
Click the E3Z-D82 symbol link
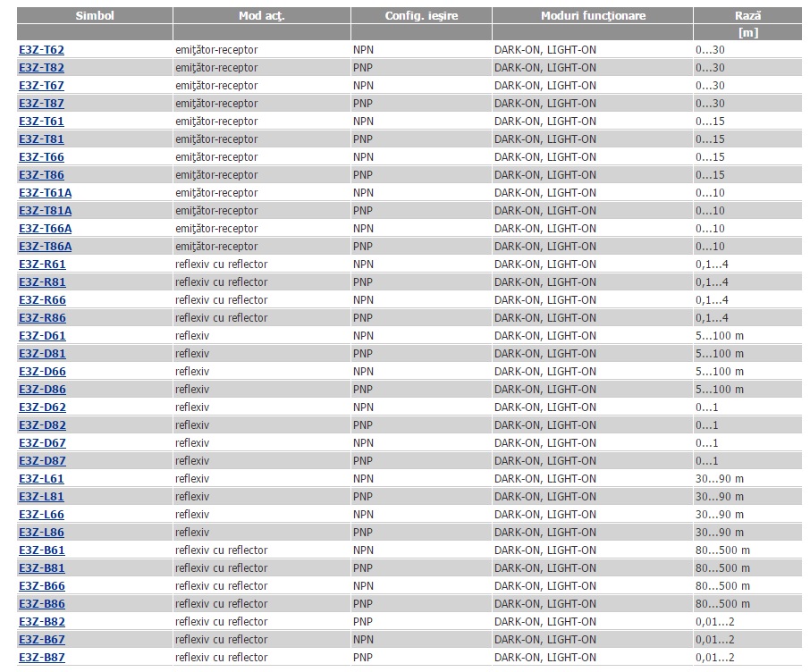(x=42, y=425)
